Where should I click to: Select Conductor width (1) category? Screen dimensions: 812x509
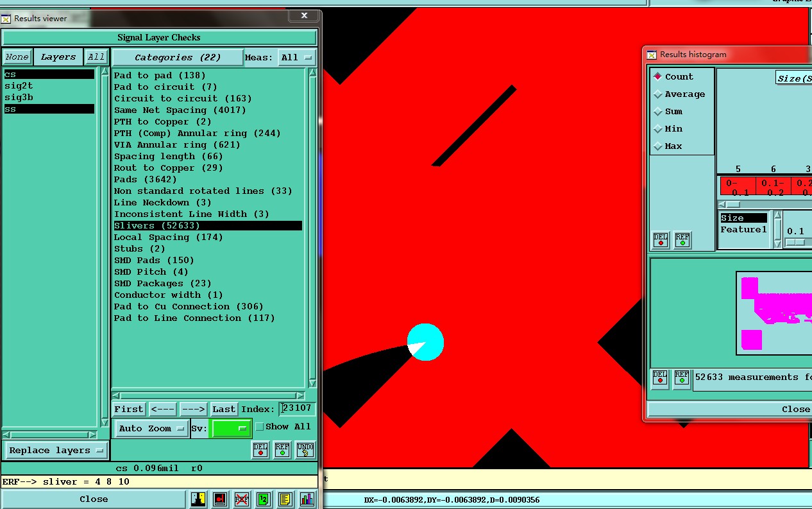click(x=208, y=295)
